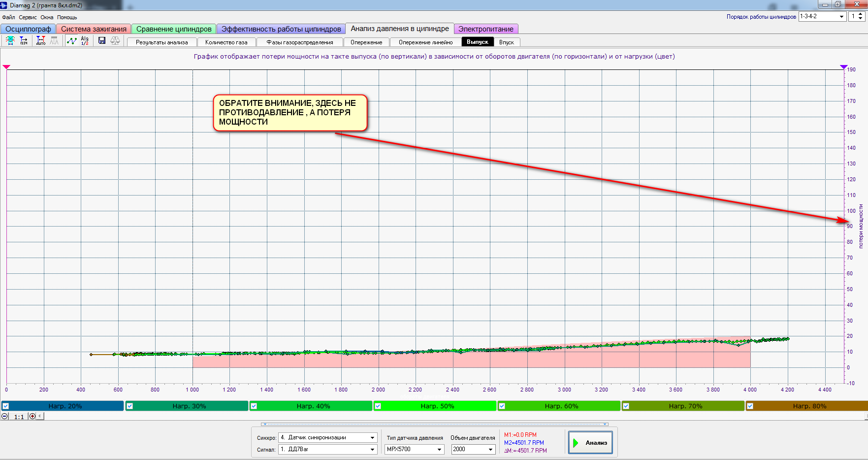Open the Опережение sub-tab

tap(366, 42)
